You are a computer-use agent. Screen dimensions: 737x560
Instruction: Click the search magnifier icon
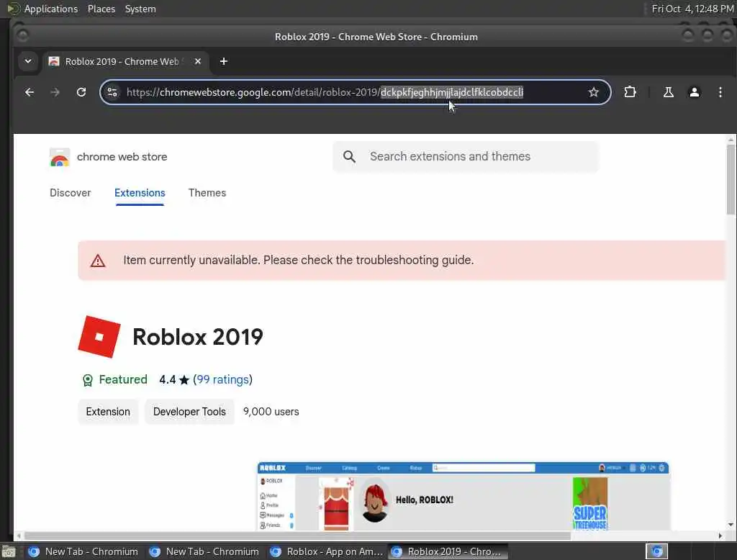[349, 157]
